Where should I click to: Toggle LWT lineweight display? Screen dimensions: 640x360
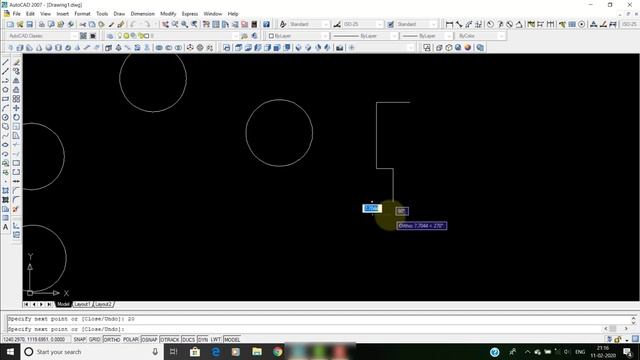click(216, 340)
